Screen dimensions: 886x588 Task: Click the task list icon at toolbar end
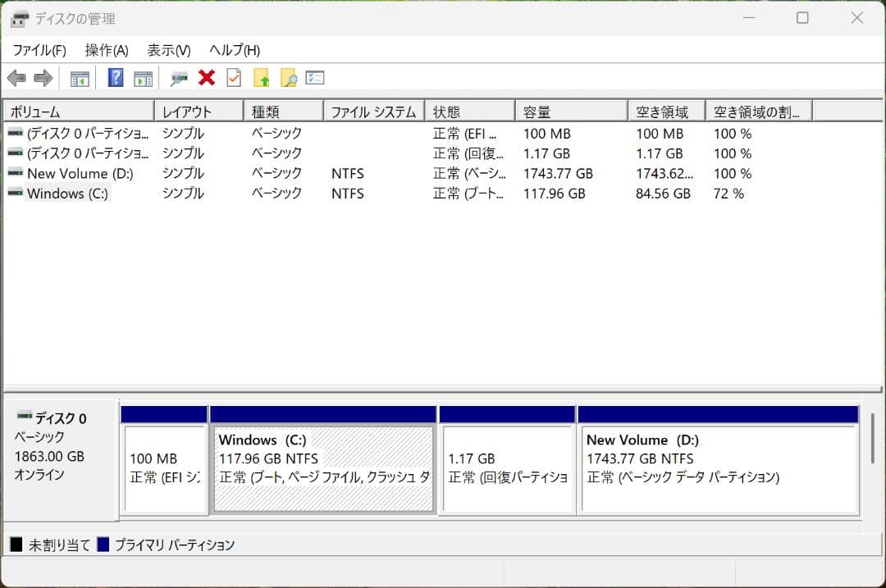pyautogui.click(x=314, y=78)
